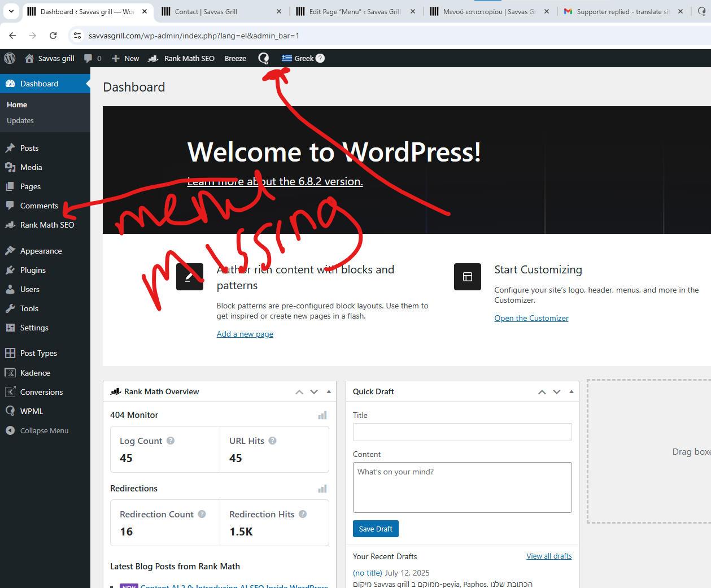Image resolution: width=711 pixels, height=588 pixels.
Task: Open the WordPress logo menu in admin bar
Action: point(10,58)
